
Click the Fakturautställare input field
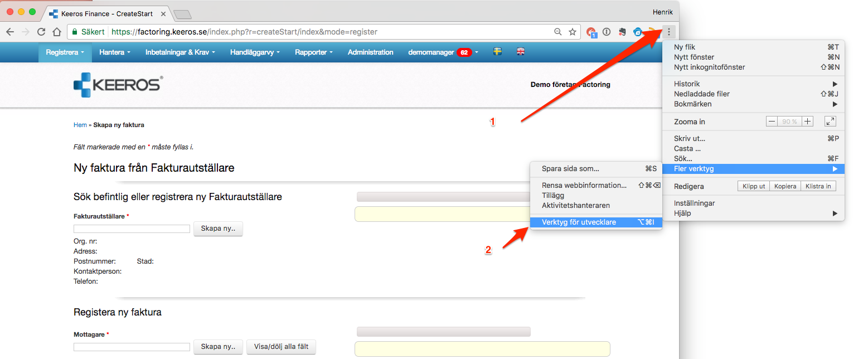[132, 229]
